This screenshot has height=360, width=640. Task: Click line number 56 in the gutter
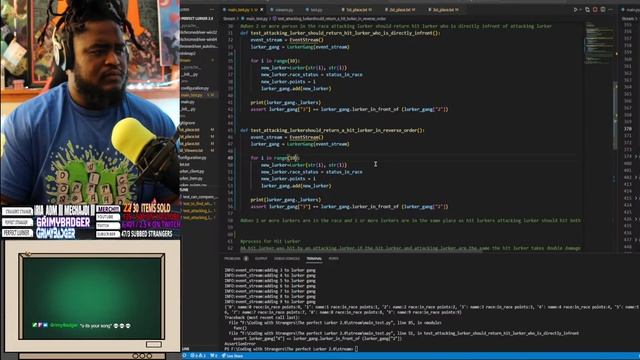click(230, 207)
